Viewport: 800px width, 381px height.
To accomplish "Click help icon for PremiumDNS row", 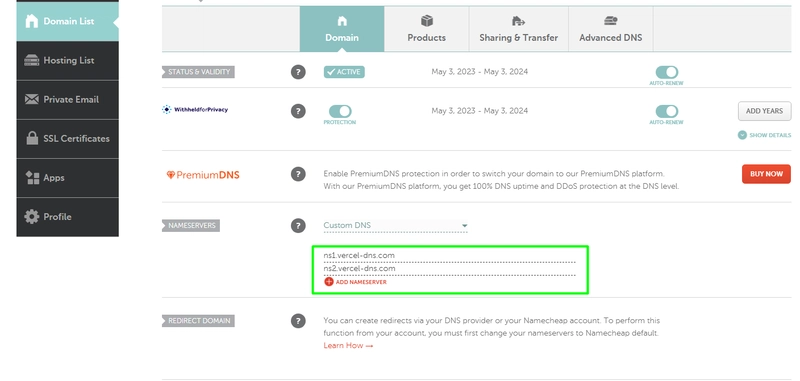I will point(298,174).
